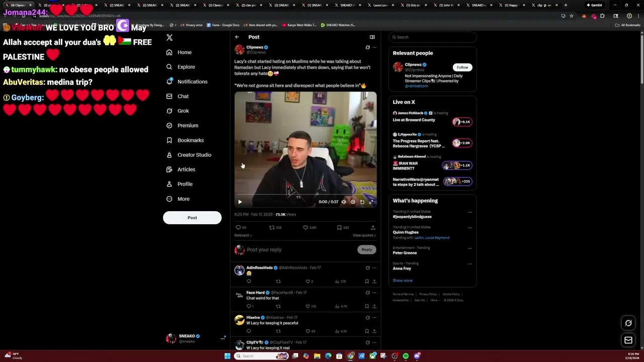Click the X logo in sidebar

pyautogui.click(x=170, y=38)
